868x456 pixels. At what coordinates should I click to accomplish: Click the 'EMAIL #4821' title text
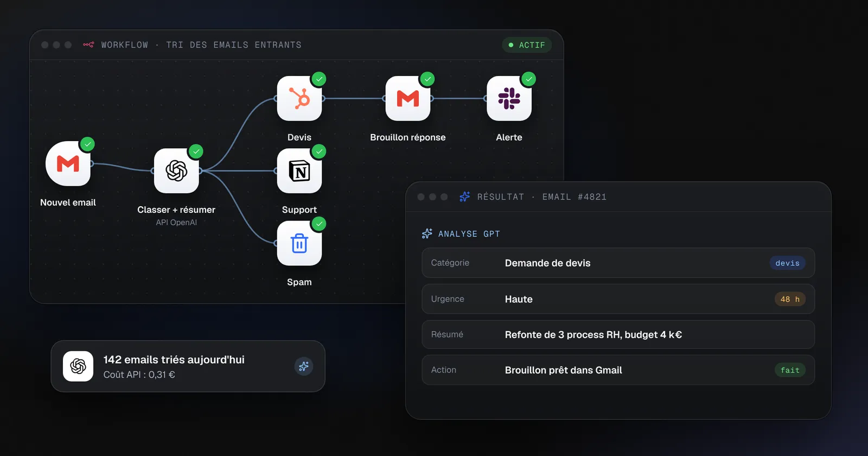click(575, 197)
